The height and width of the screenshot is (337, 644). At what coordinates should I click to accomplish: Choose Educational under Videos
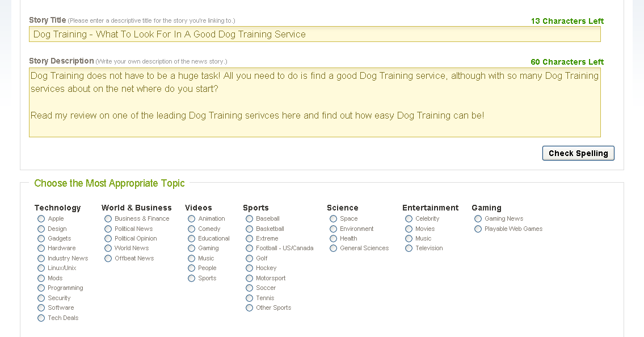[192, 239]
